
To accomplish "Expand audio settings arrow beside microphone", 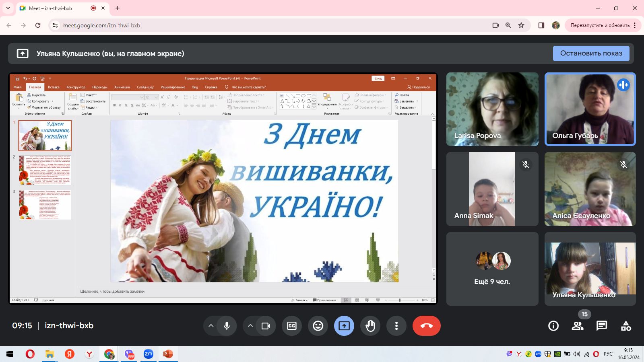I will point(211,326).
